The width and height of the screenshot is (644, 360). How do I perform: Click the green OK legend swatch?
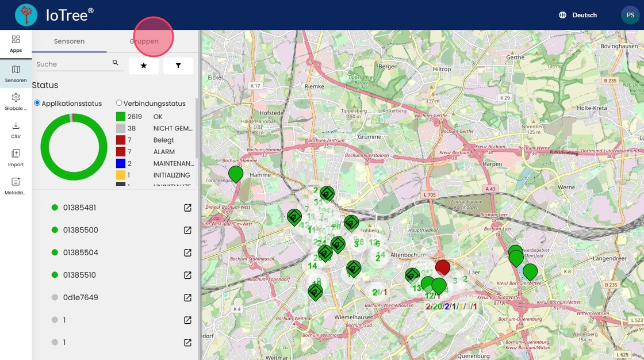(x=121, y=117)
